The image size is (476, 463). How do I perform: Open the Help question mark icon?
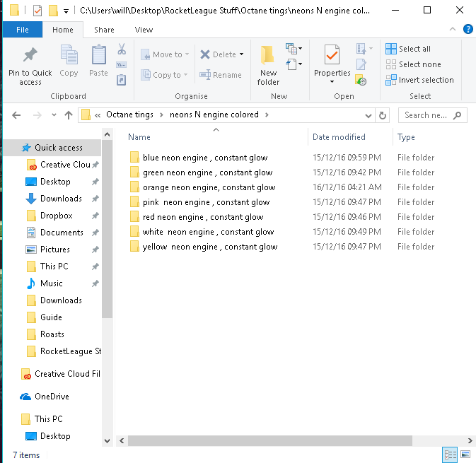[468, 29]
